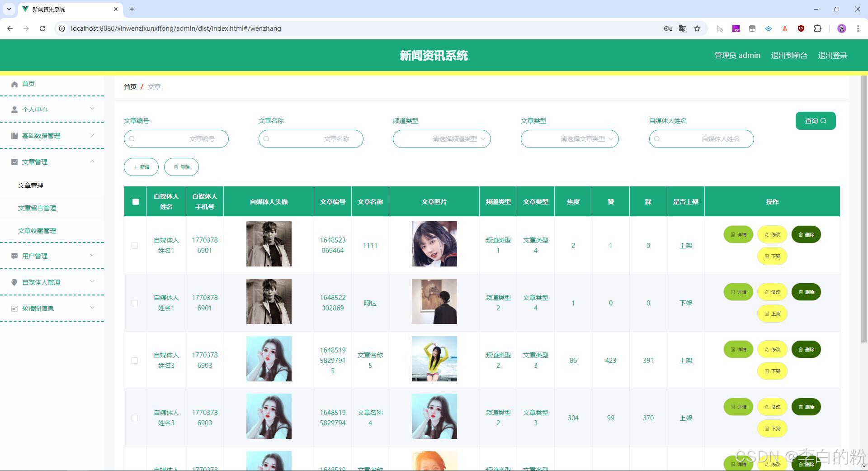Click 退出登录 in the header
The width and height of the screenshot is (868, 471).
832,55
